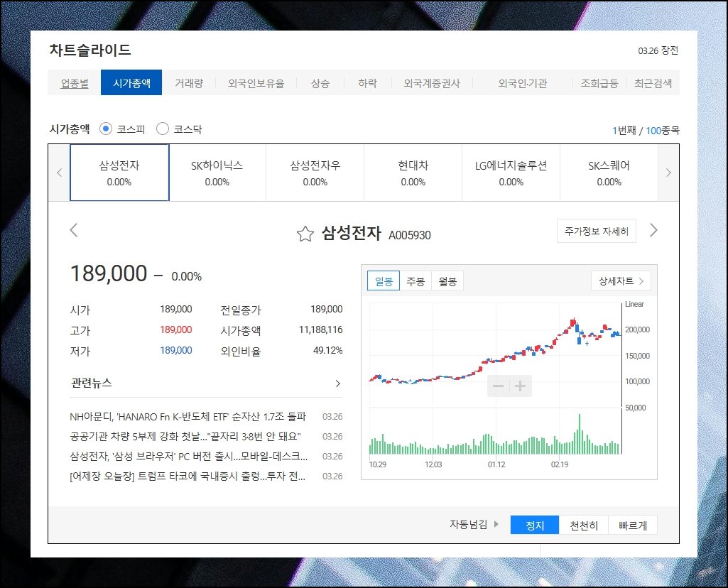Go to previous stock with the arrow beside 삼성전자

[73, 229]
